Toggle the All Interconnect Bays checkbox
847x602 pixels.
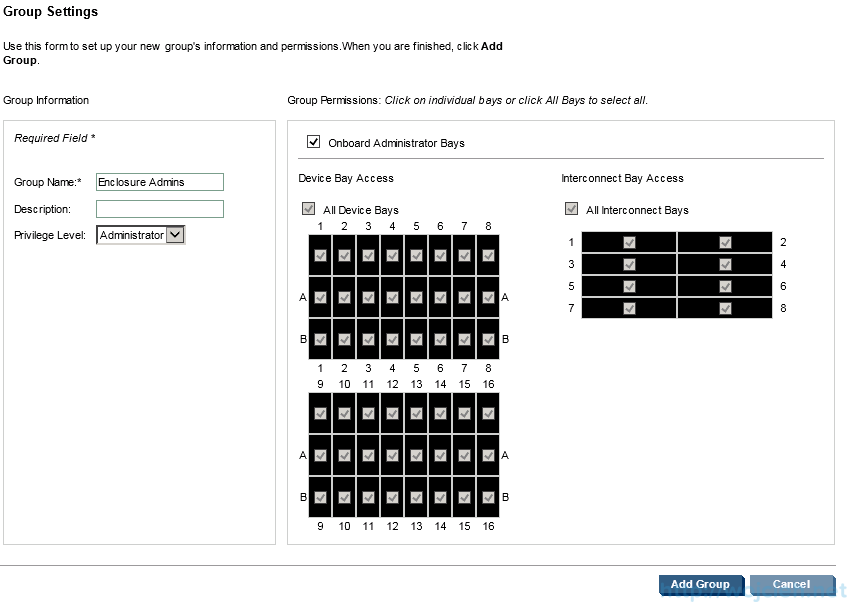(x=571, y=209)
